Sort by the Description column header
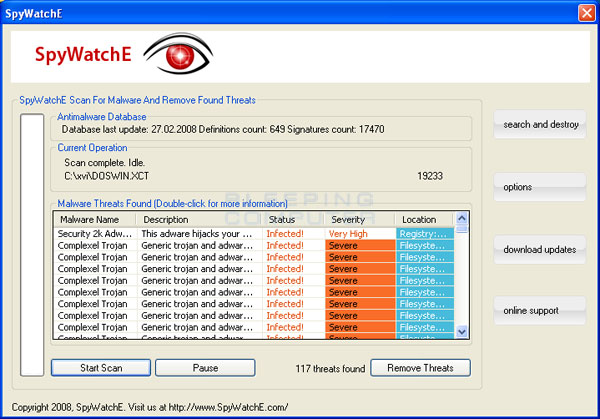600x419 pixels. point(199,220)
